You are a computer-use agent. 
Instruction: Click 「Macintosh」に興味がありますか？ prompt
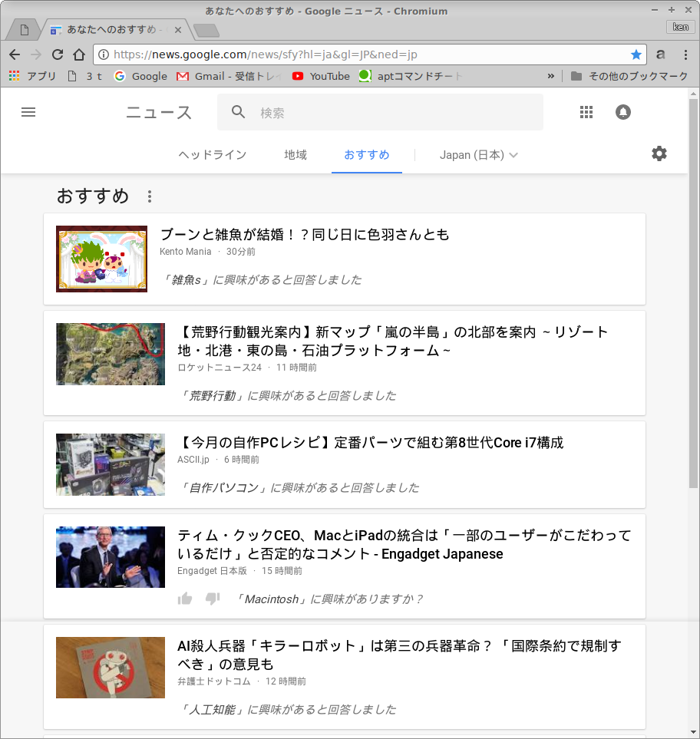(x=329, y=599)
